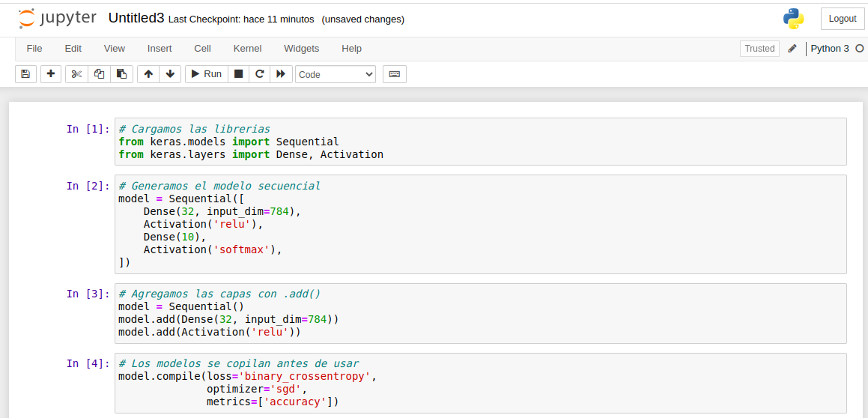Screen dimensions: 868x418
Task: Interrupt the kernel with the stop icon
Action: (238, 74)
